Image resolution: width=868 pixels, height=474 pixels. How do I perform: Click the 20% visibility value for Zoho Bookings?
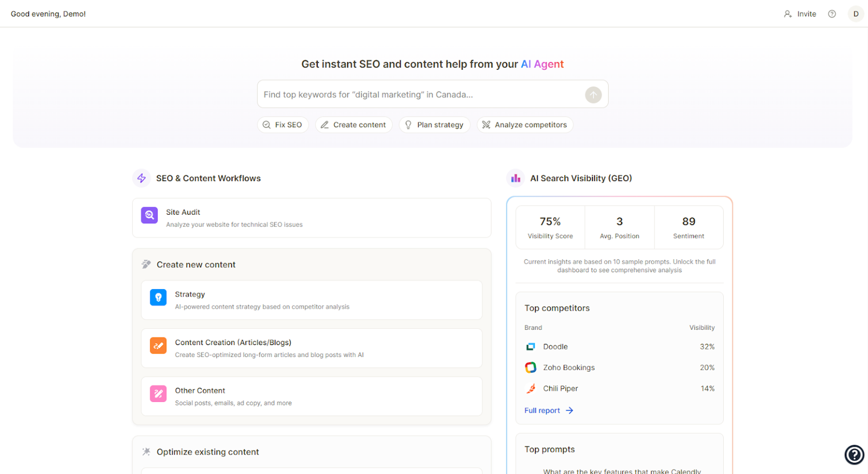707,368
